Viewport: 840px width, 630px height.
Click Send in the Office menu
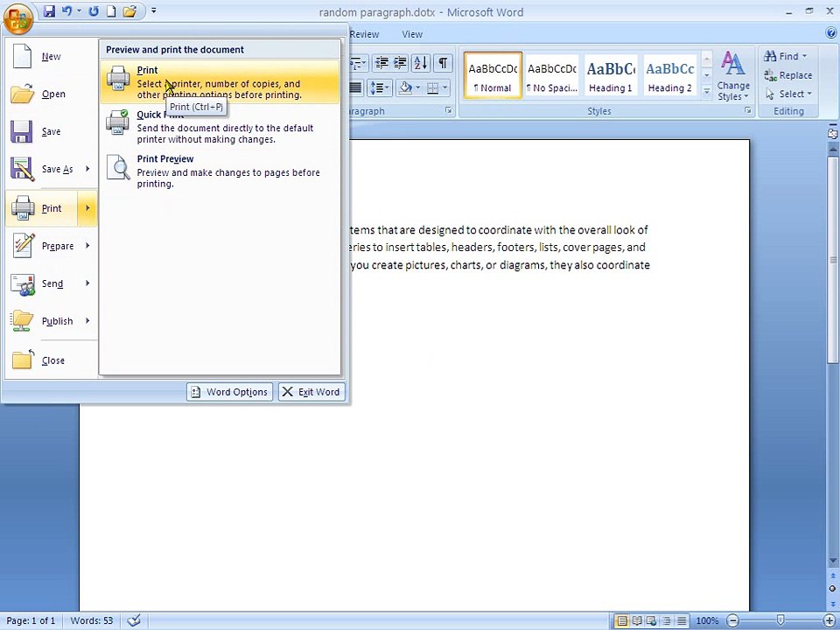tap(42, 283)
